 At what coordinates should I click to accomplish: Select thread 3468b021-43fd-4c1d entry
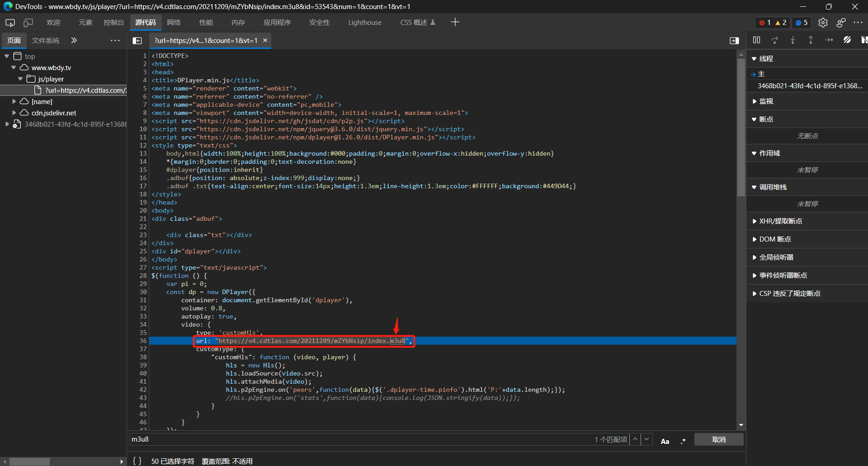tap(810, 86)
